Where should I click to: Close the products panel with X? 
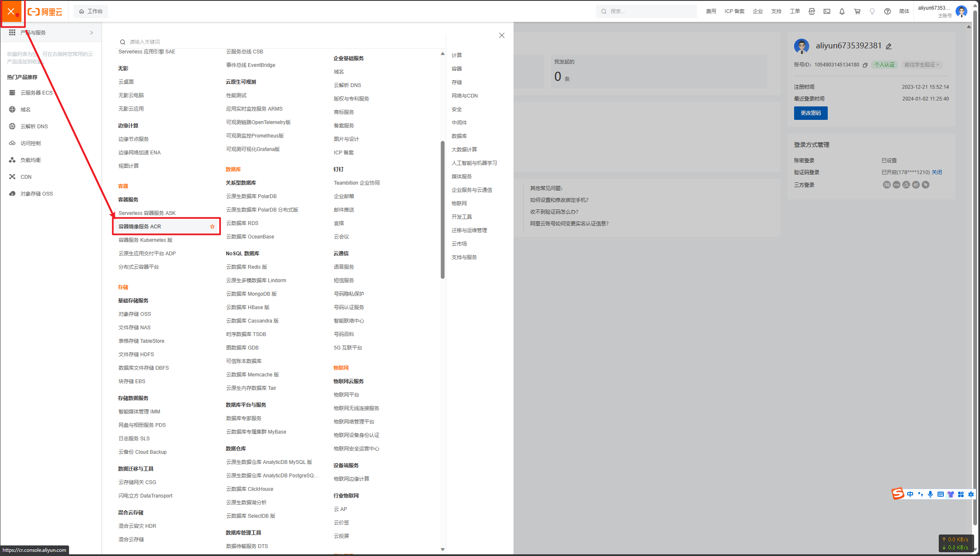501,35
